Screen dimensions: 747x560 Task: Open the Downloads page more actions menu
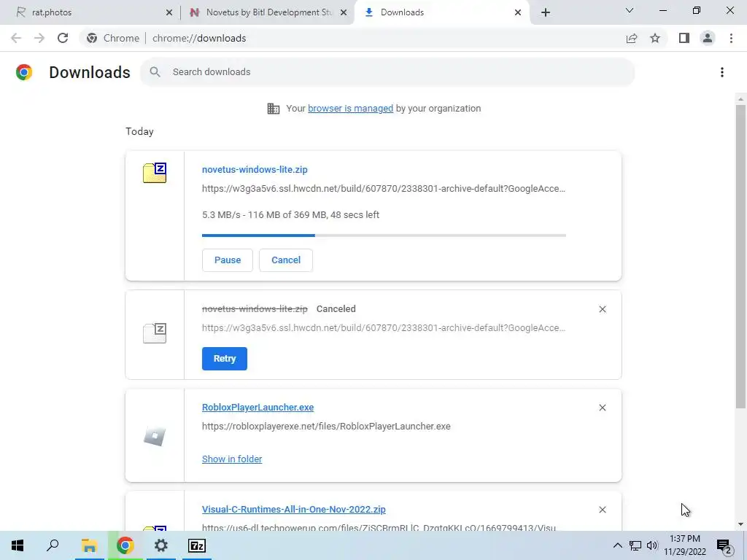(x=722, y=72)
